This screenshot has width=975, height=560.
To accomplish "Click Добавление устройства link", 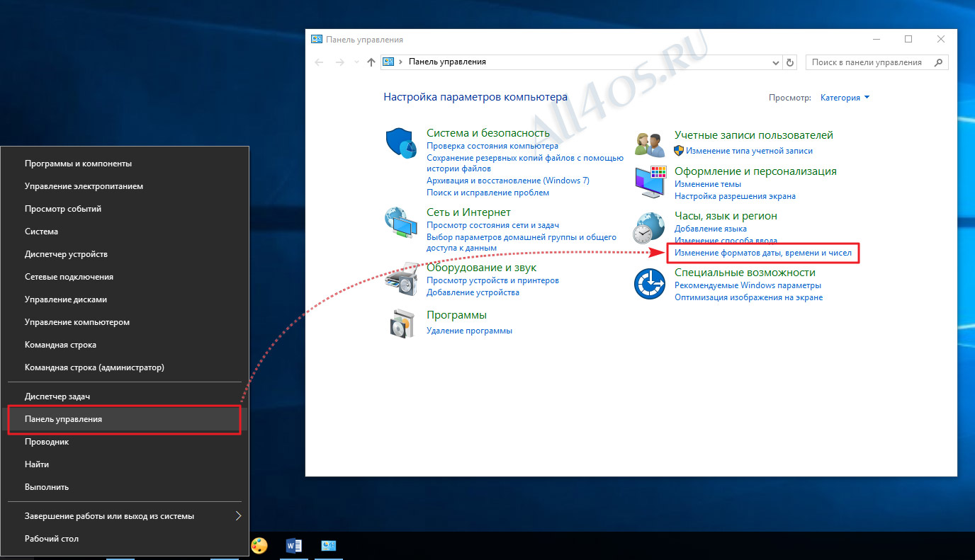I will pyautogui.click(x=473, y=292).
